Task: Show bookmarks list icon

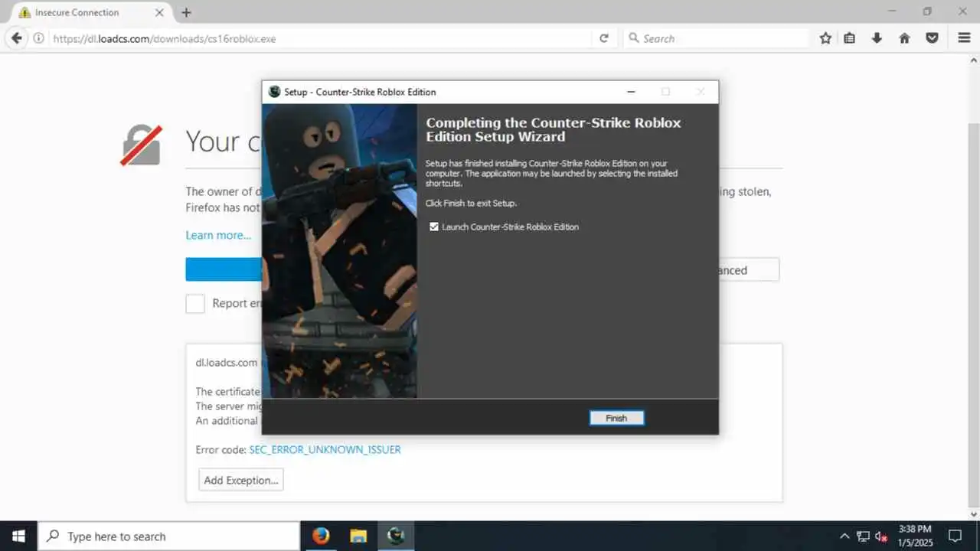Action: click(x=850, y=38)
